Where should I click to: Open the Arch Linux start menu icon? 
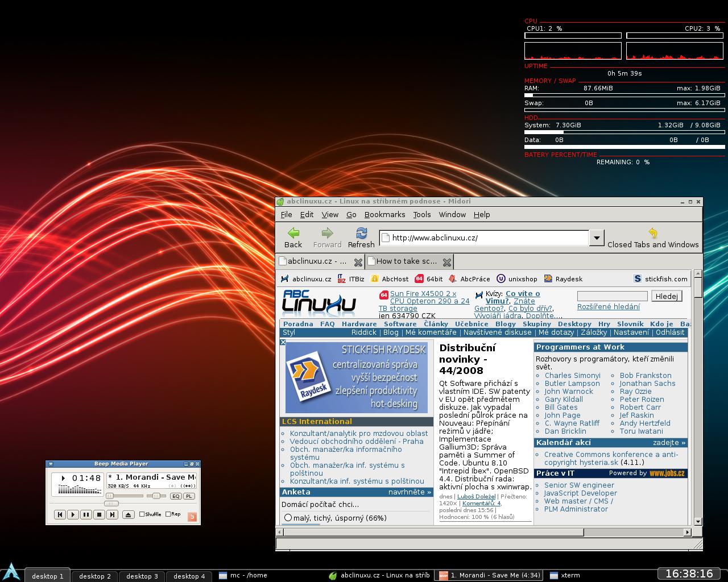12,572
